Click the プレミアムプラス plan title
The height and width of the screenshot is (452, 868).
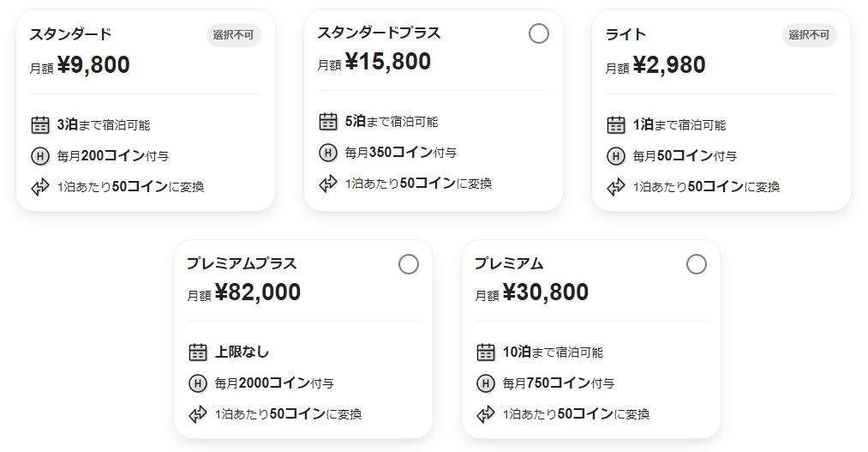242,263
